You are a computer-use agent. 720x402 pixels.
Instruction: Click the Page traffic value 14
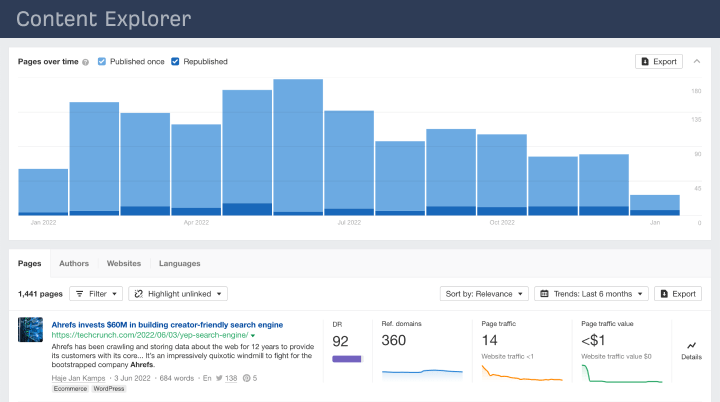click(489, 340)
